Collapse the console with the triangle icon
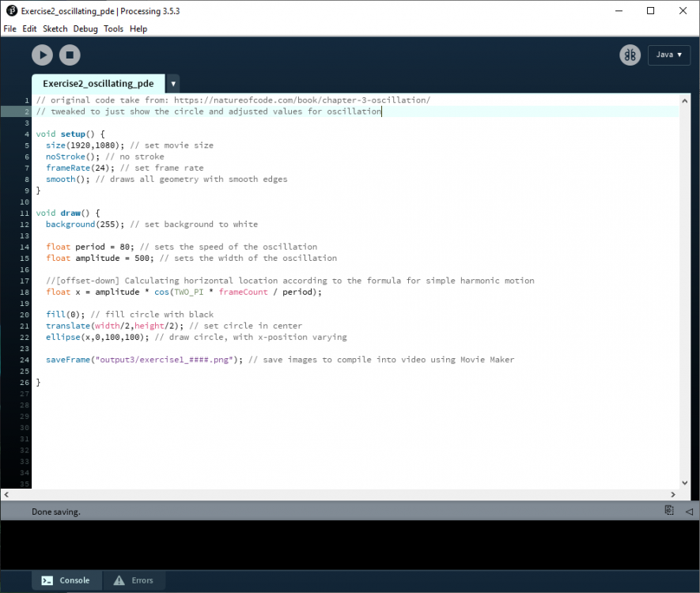700x593 pixels. 689,512
